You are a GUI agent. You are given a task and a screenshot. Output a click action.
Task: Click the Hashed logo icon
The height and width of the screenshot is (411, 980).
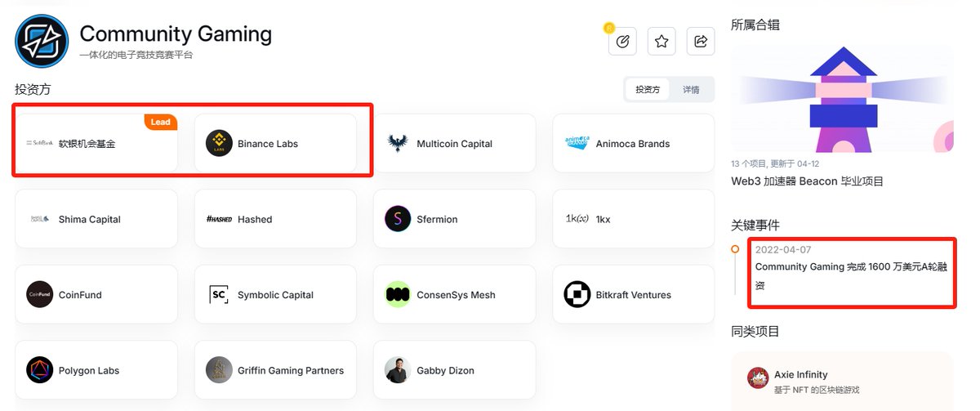[x=219, y=219]
